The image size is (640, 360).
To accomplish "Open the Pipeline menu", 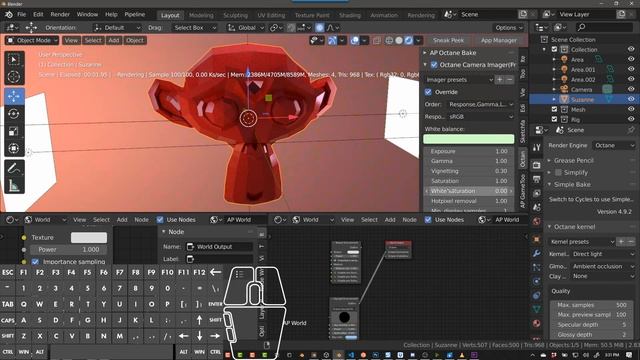I will (x=135, y=14).
